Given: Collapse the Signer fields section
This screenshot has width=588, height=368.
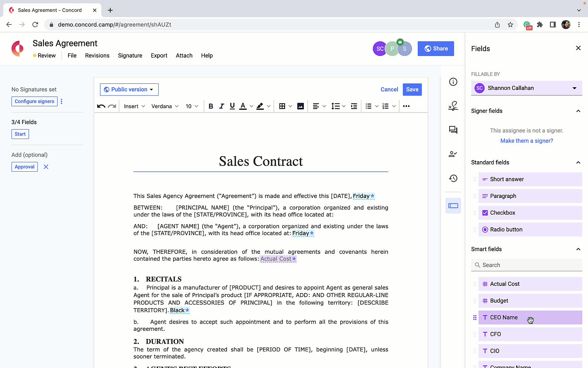Looking at the screenshot, I should point(578,111).
